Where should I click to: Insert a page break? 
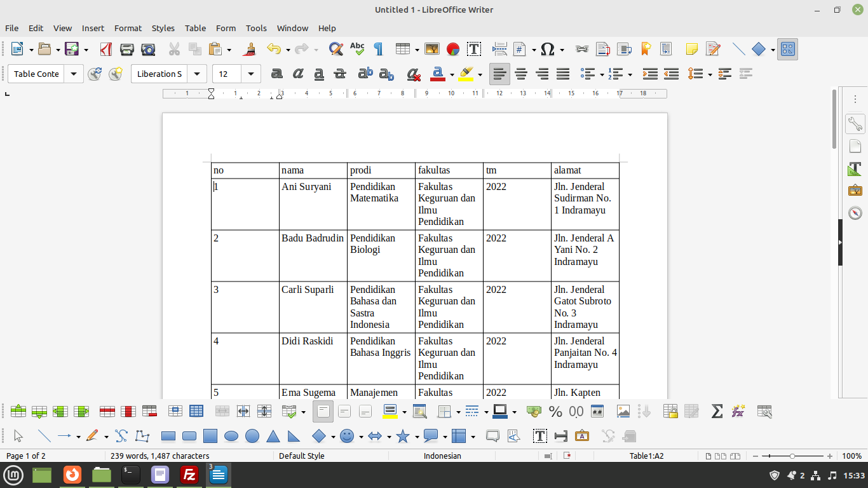point(499,49)
